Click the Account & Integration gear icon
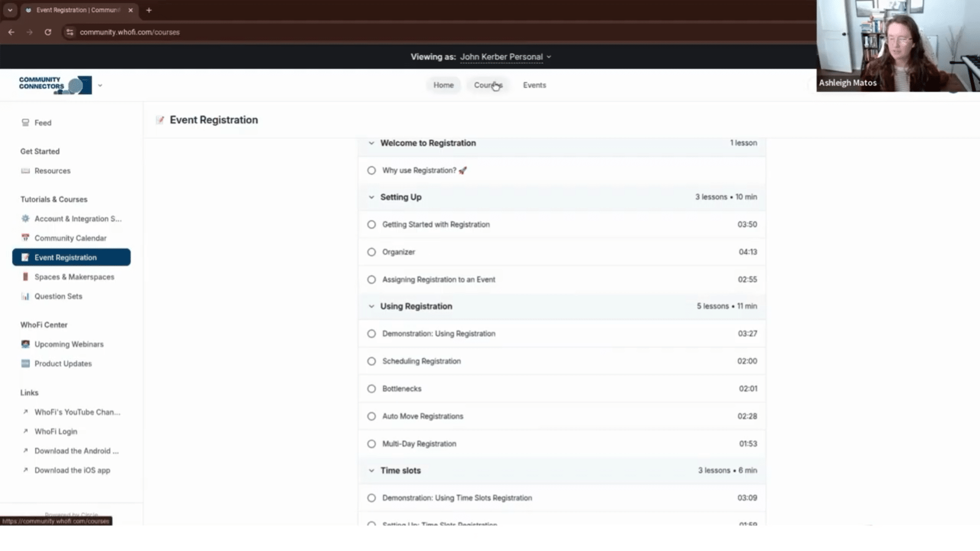The width and height of the screenshot is (980, 551). coord(26,219)
